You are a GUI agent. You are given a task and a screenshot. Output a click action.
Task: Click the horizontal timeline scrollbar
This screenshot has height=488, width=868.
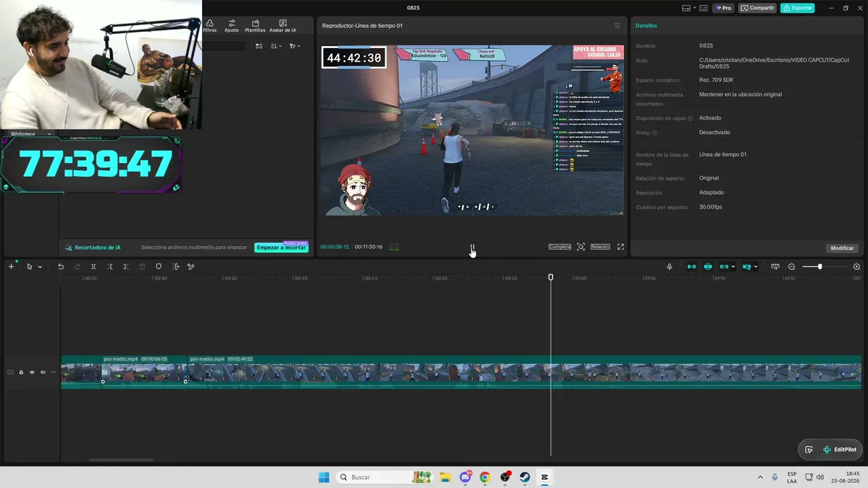(121, 460)
